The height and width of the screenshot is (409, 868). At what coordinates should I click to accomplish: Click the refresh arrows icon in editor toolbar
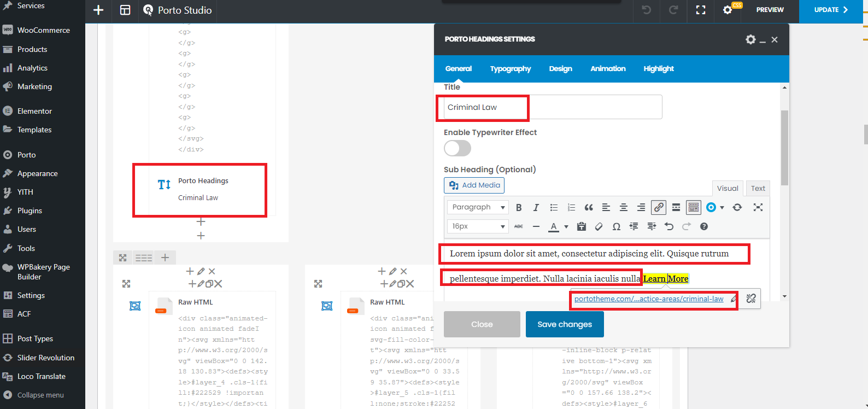point(737,207)
